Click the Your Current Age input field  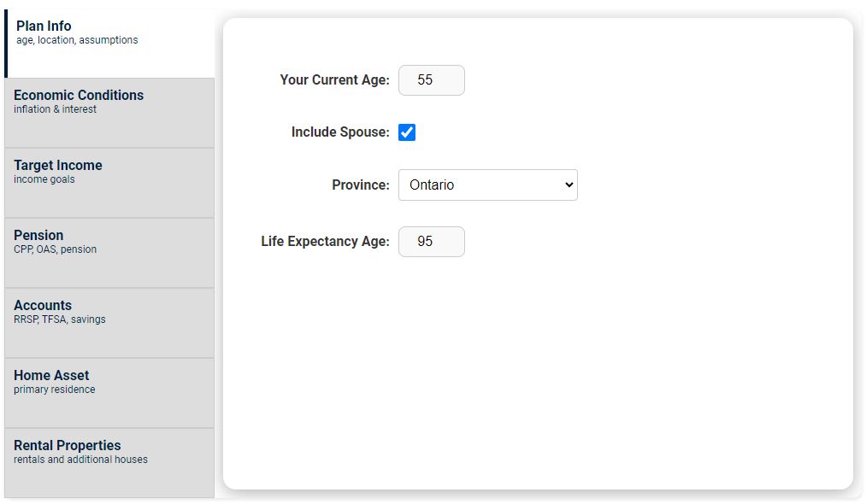point(432,80)
